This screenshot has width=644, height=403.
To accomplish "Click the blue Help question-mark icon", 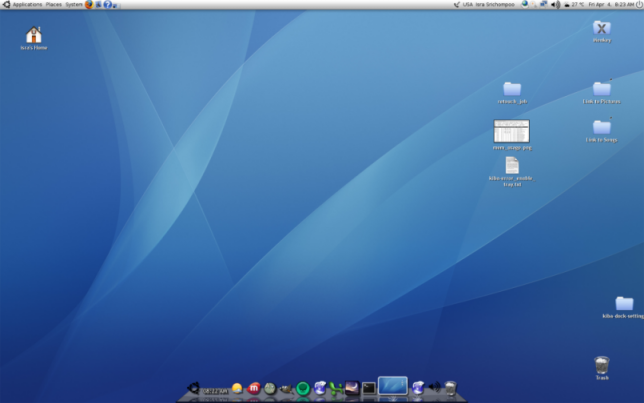I will [x=108, y=5].
